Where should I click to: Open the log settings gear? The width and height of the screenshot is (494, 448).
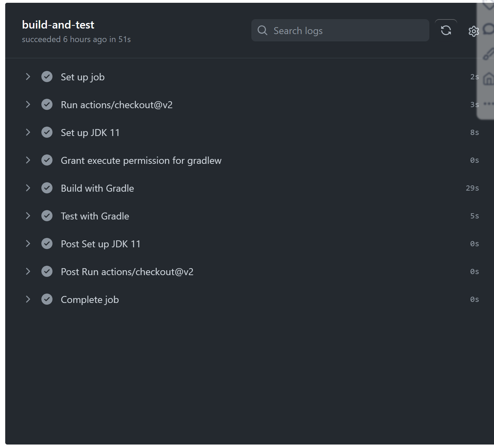(473, 31)
